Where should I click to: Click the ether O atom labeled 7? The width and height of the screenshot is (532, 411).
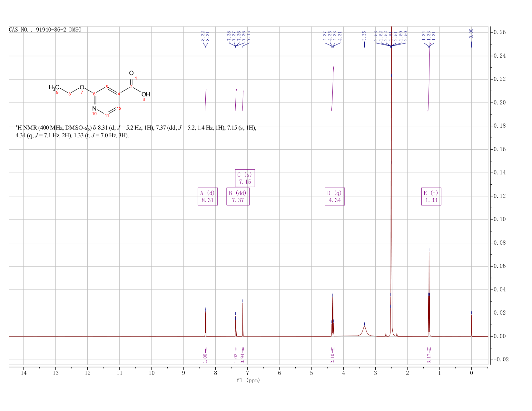click(82, 87)
